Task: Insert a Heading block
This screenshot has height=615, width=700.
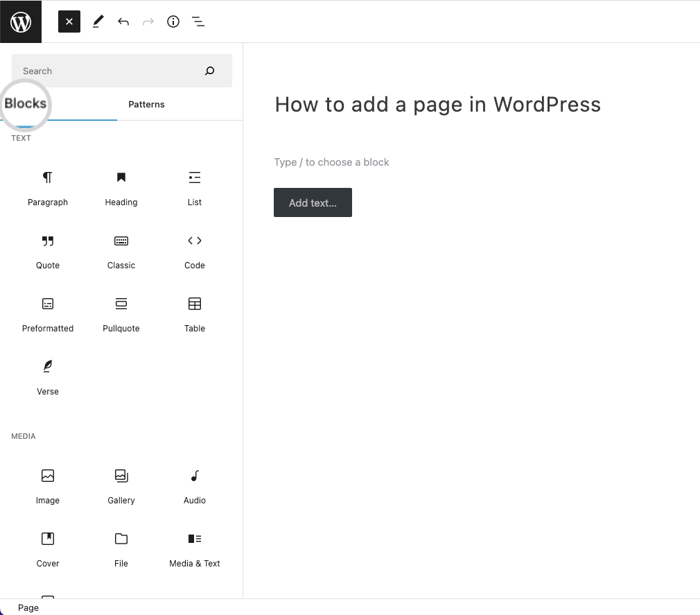Action: coord(121,189)
